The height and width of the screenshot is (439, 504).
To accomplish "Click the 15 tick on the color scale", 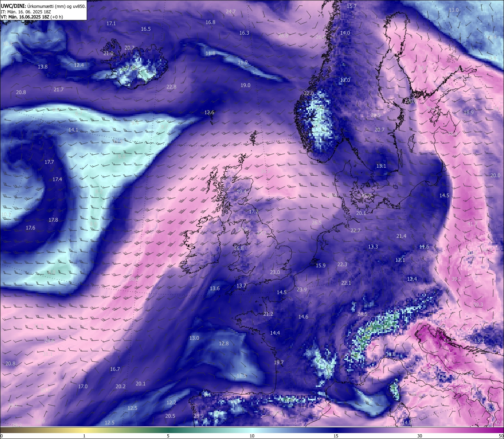I will click(336, 436).
